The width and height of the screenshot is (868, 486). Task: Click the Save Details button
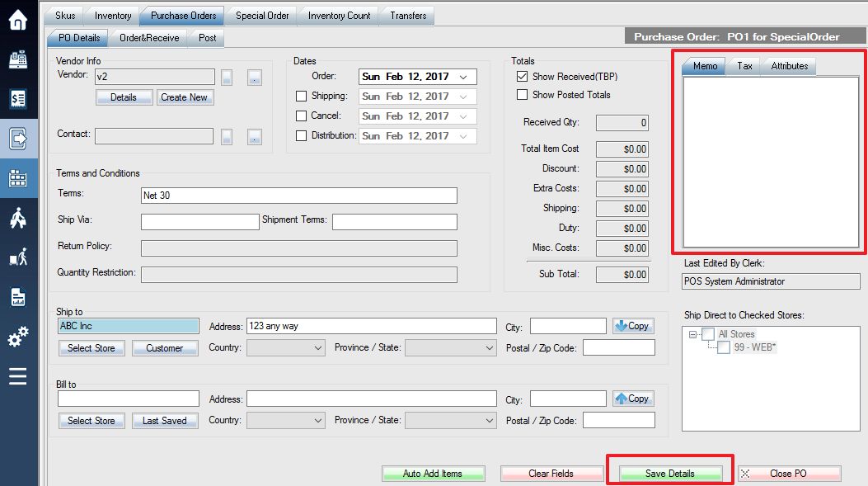670,474
